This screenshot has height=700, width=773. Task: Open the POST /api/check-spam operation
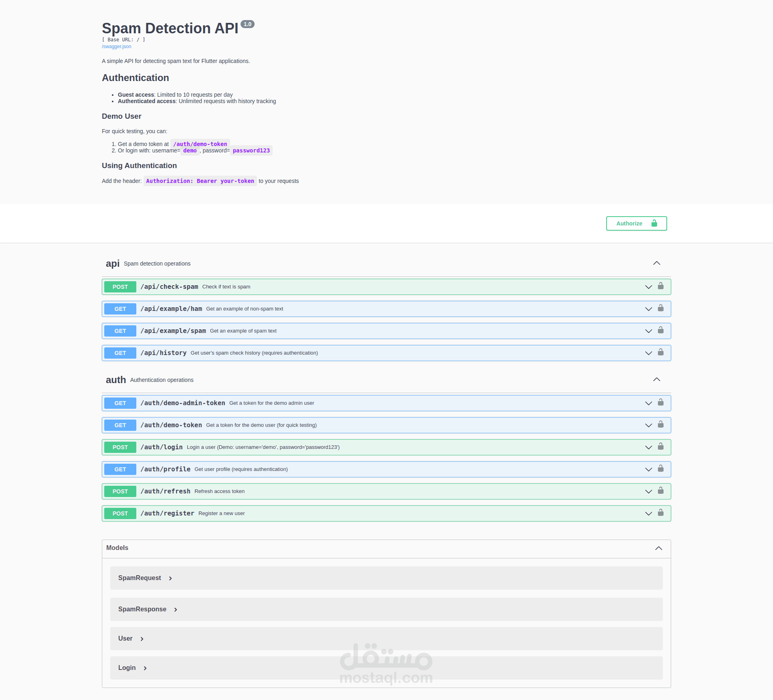[169, 287]
